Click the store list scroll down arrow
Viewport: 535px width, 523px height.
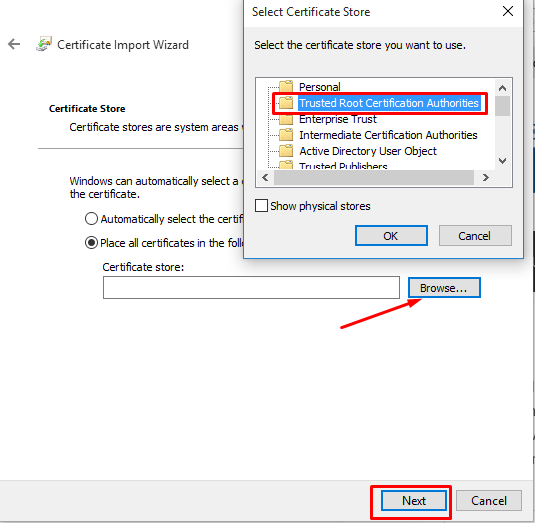click(x=502, y=161)
